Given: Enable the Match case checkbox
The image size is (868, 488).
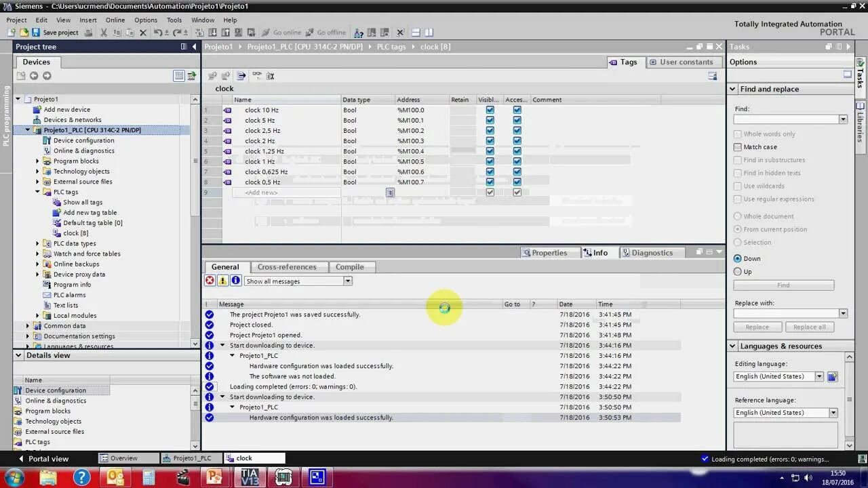Looking at the screenshot, I should pyautogui.click(x=738, y=147).
